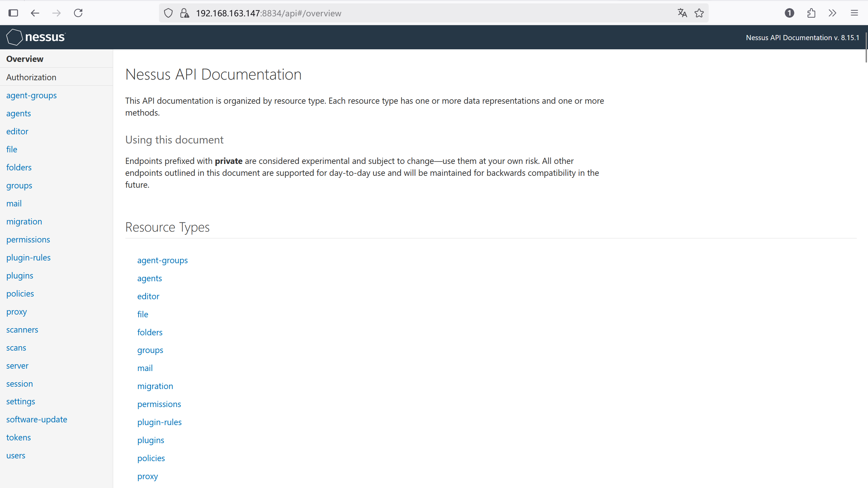Image resolution: width=868 pixels, height=488 pixels.
Task: Open groups under Resource Types
Action: (x=150, y=350)
